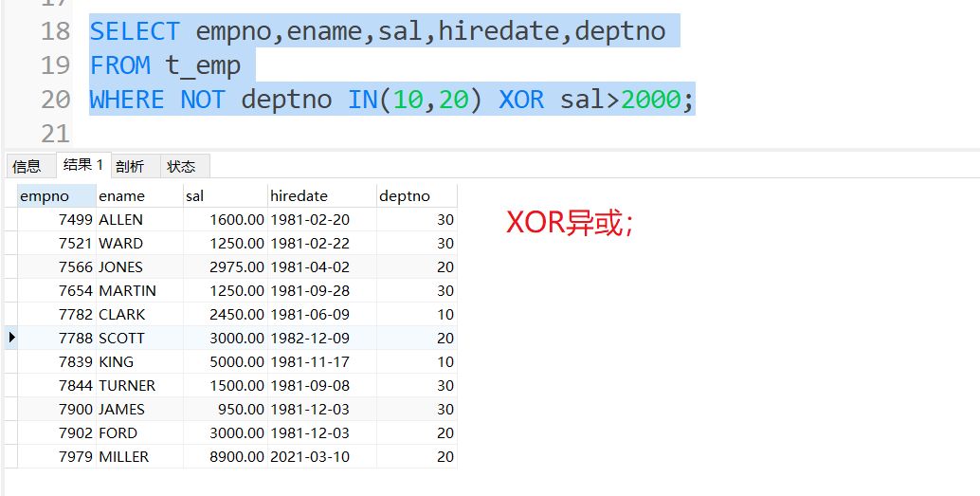The image size is (980, 496).
Task: Select the MILLER name cell
Action: point(139,457)
